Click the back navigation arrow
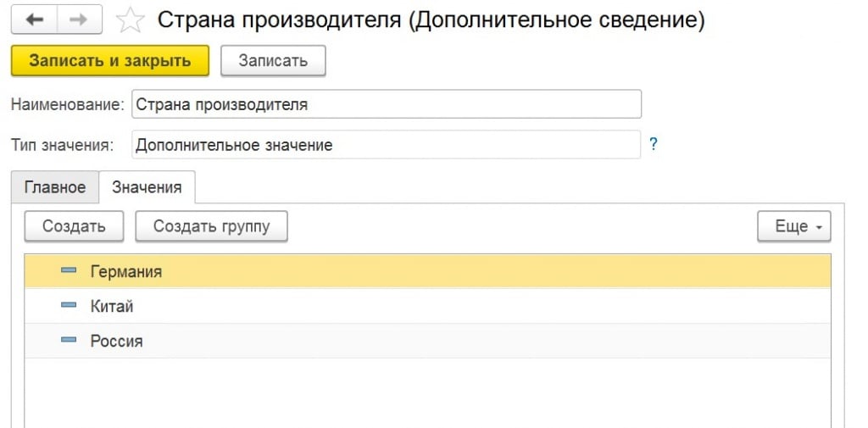The width and height of the screenshot is (868, 428). coord(35,19)
